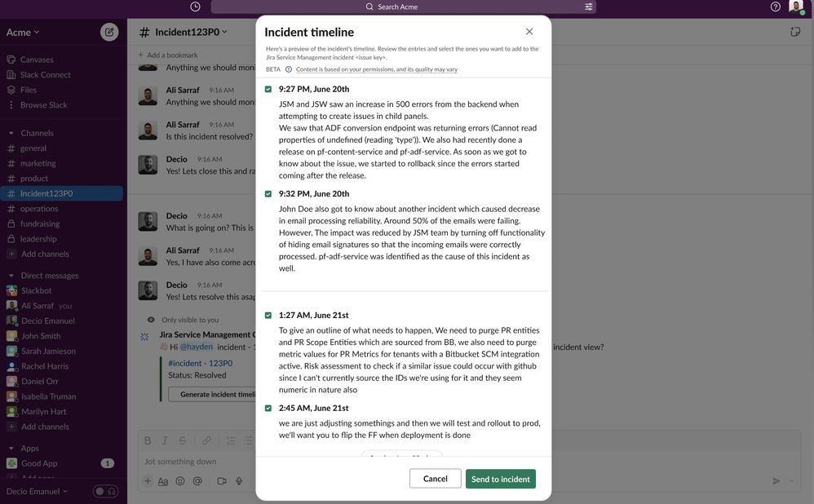Open Files in the sidebar
814x504 pixels.
tap(28, 90)
